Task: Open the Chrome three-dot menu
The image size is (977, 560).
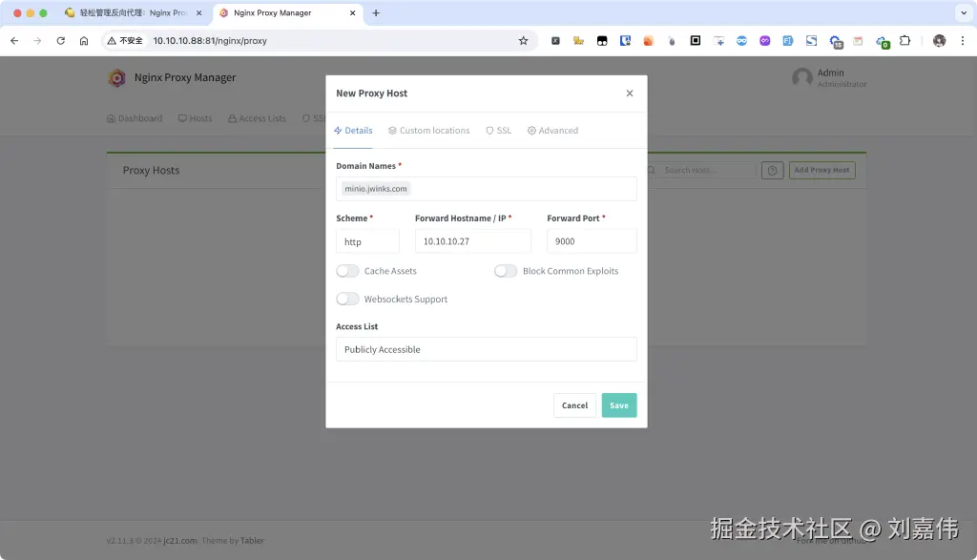Action: pos(963,40)
